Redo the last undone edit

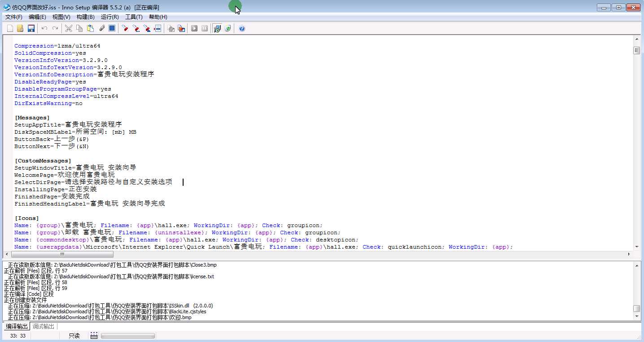tap(55, 28)
